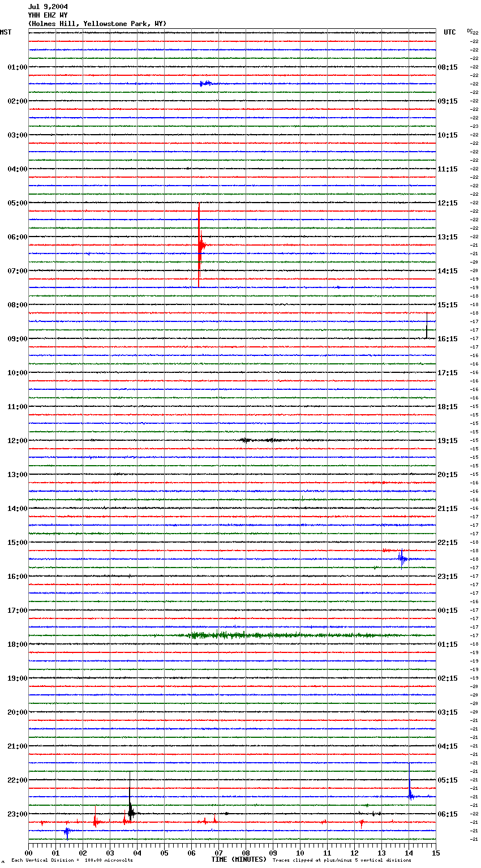Viewport: 481px width, 868px height.
Task: Click the 19:15 UTC time label
Action: click(448, 441)
